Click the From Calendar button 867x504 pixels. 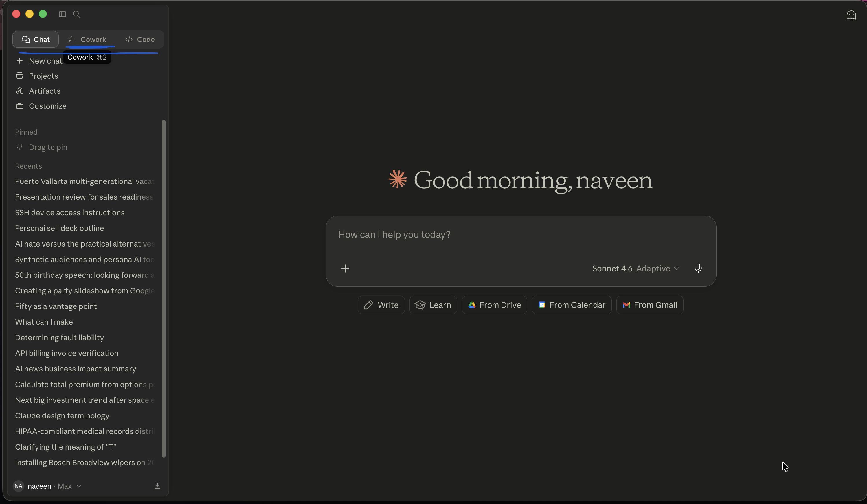point(572,305)
